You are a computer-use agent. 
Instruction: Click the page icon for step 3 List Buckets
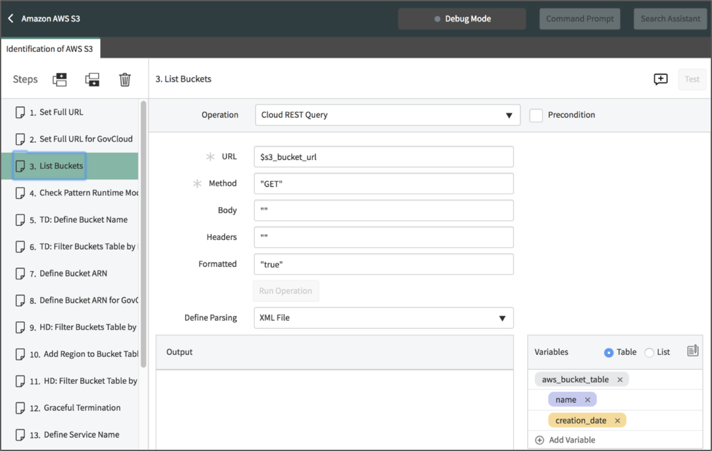(x=20, y=166)
